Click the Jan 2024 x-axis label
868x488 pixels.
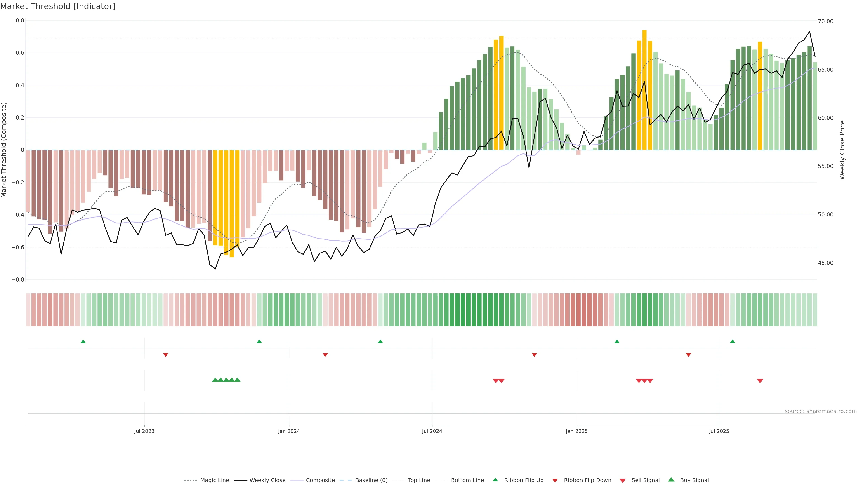click(289, 431)
